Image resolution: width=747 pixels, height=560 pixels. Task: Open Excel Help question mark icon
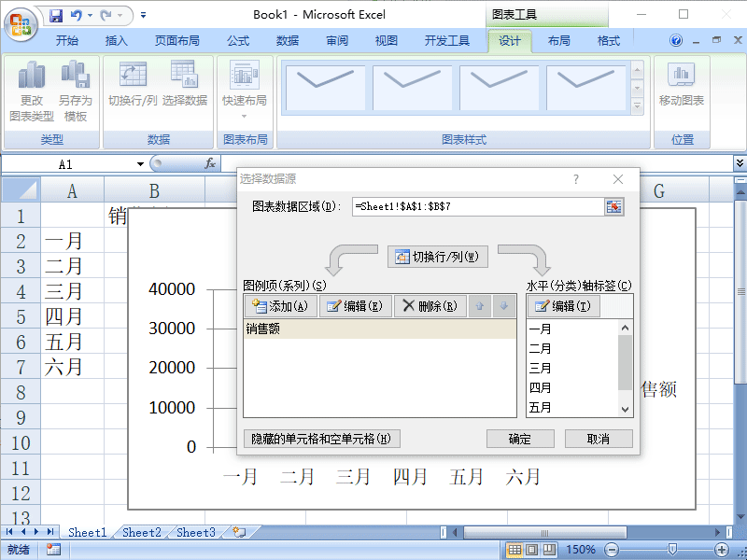(675, 40)
